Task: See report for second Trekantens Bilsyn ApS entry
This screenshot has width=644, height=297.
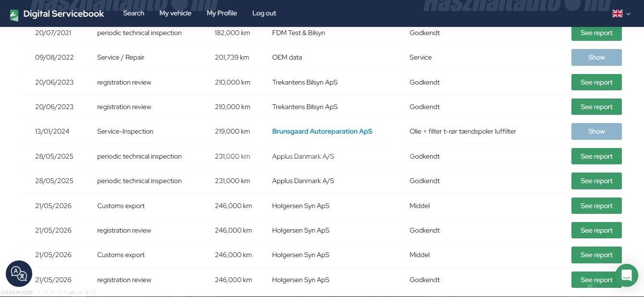Action: coord(596,107)
